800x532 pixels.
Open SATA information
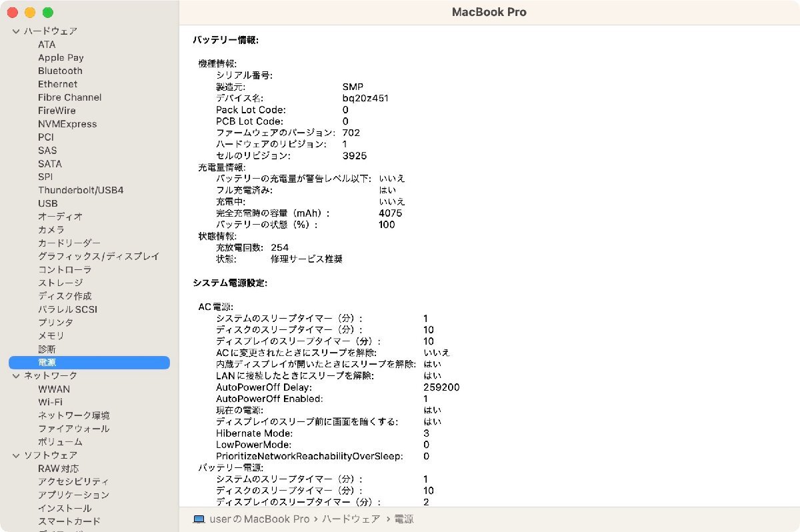pyautogui.click(x=50, y=164)
